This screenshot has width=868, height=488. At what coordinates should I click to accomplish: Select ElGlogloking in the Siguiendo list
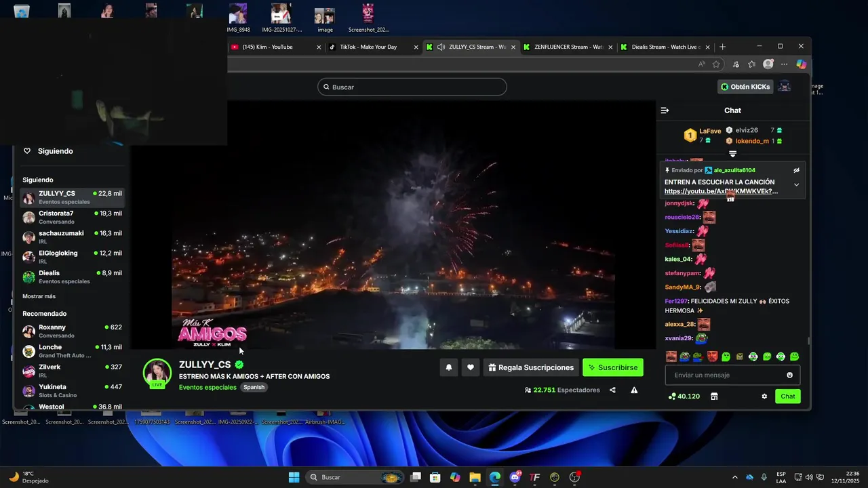pyautogui.click(x=72, y=257)
